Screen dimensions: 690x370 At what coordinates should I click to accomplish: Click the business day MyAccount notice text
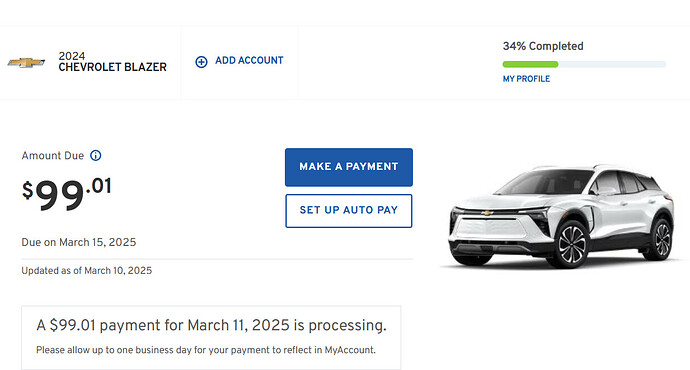(206, 350)
